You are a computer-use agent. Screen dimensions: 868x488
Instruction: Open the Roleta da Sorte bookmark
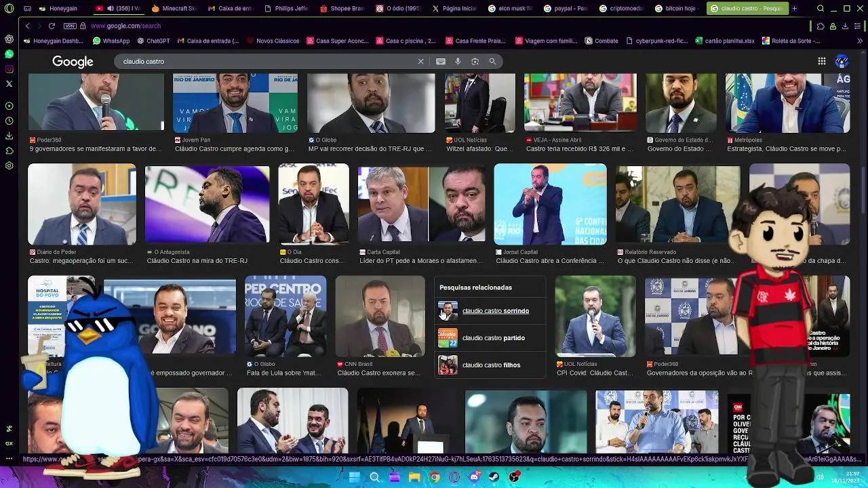click(791, 41)
